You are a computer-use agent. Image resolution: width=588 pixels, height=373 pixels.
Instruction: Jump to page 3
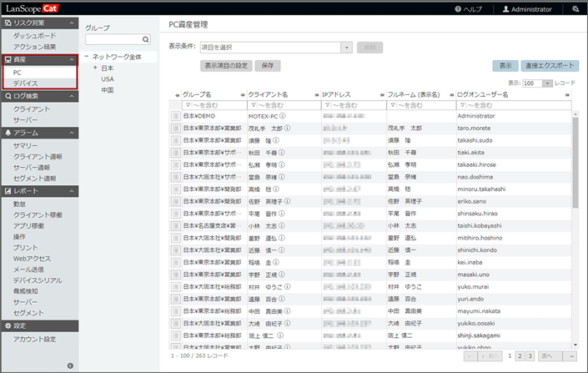(x=530, y=356)
